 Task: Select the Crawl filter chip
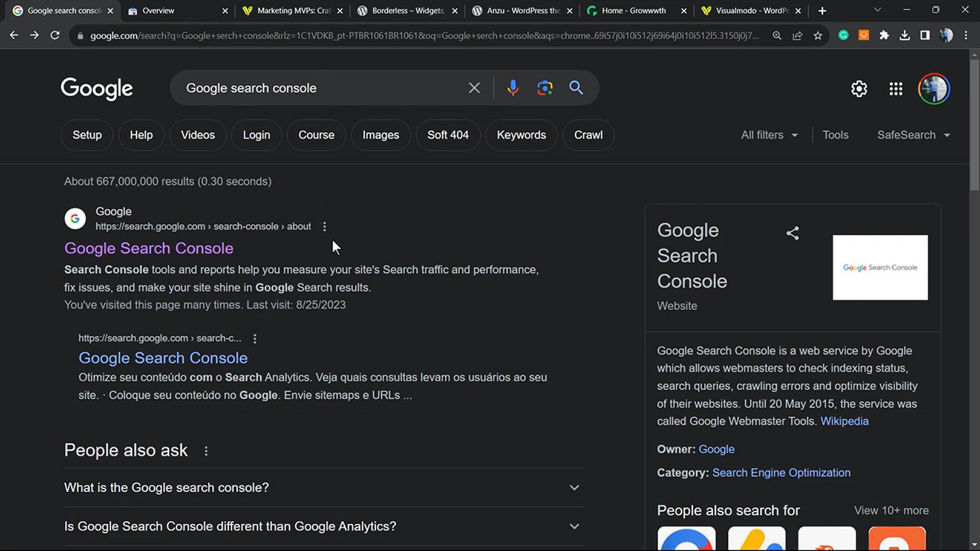pyautogui.click(x=589, y=135)
